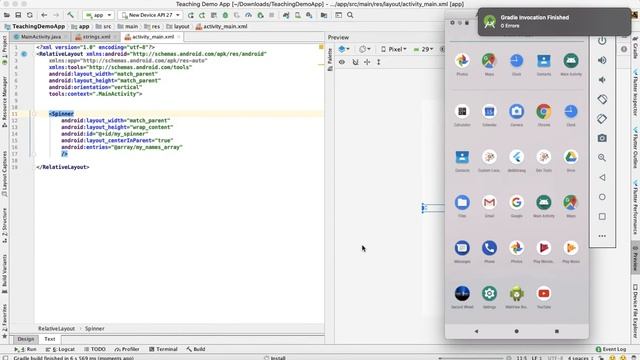Take an emulator screenshot with camera icon
The width and height of the screenshot is (640, 360).
click(x=602, y=138)
